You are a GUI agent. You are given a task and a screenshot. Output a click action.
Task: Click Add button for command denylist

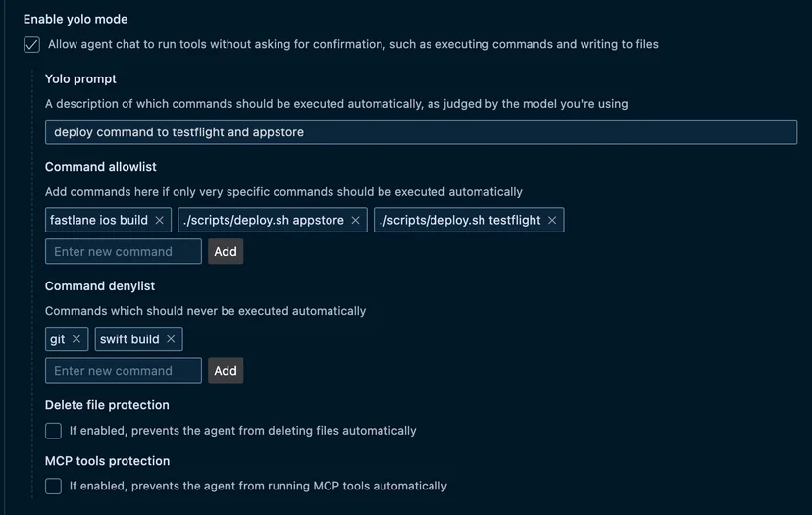(226, 371)
